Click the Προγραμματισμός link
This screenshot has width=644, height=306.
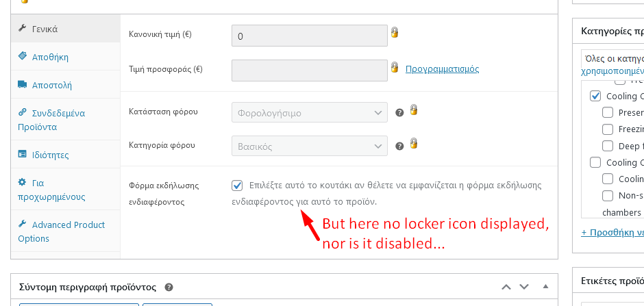click(443, 69)
